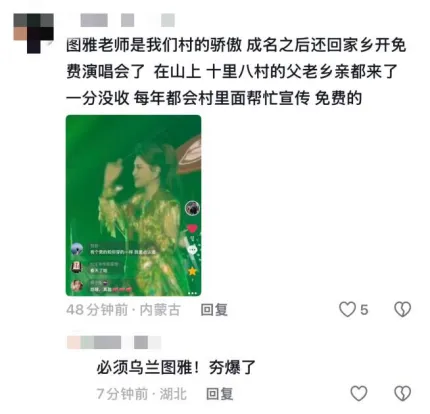Click the 48分钟前 · 内蒙古 timestamp
Viewport: 430px width, 414px height.
tap(123, 310)
